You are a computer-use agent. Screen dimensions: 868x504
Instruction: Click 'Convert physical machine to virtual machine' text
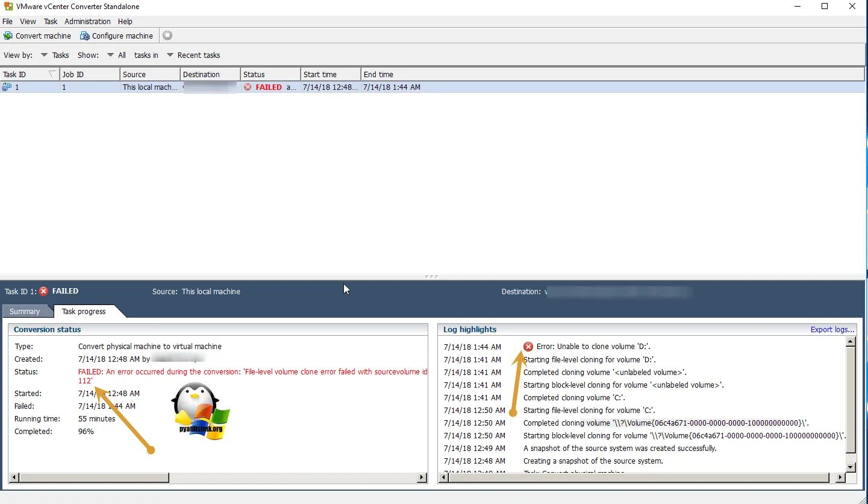click(150, 347)
